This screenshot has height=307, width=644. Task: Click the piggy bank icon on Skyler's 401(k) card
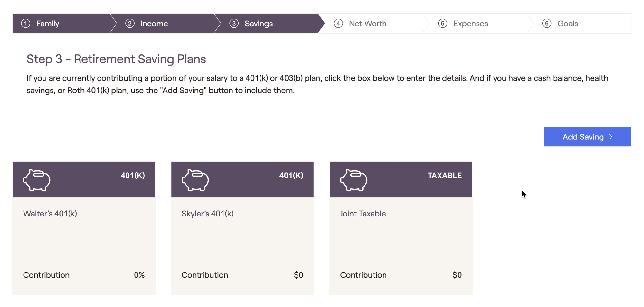pos(195,180)
